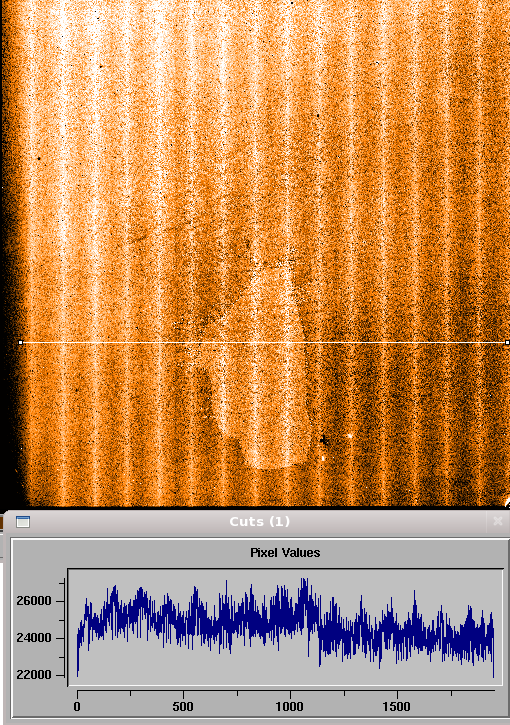This screenshot has width=510, height=725.
Task: Close the Cuts (1) window
Action: pos(498,522)
